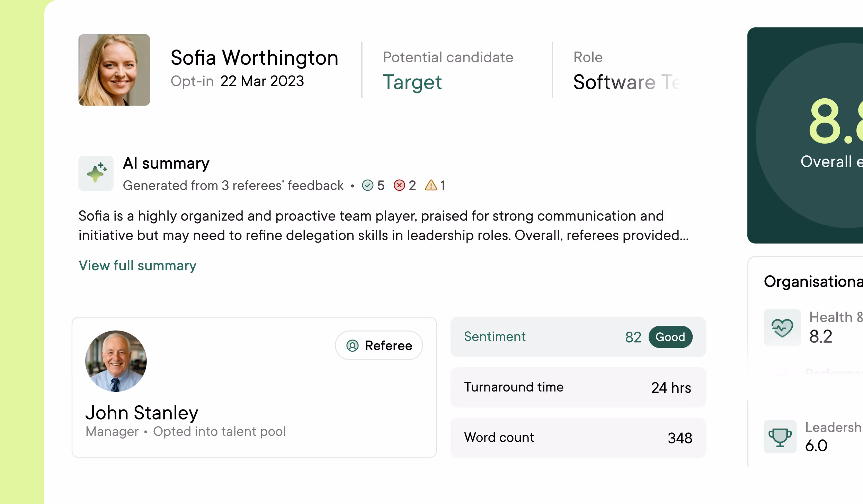Click the Good sentiment badge
Screen dimensions: 863x504
670,337
